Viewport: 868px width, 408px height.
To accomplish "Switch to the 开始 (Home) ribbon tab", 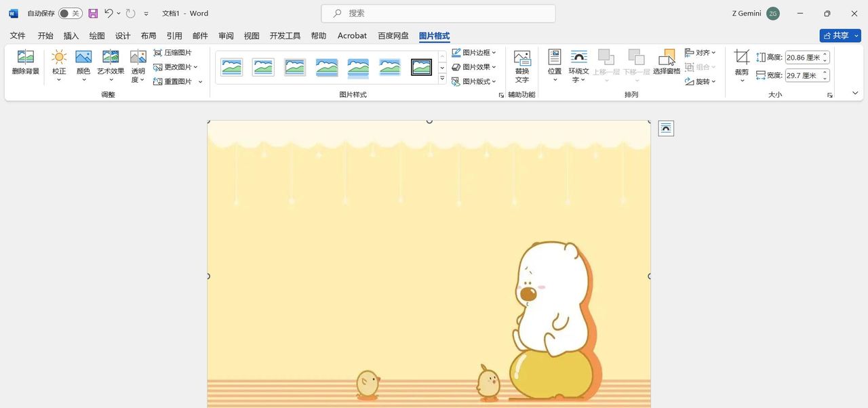I will pyautogui.click(x=45, y=35).
